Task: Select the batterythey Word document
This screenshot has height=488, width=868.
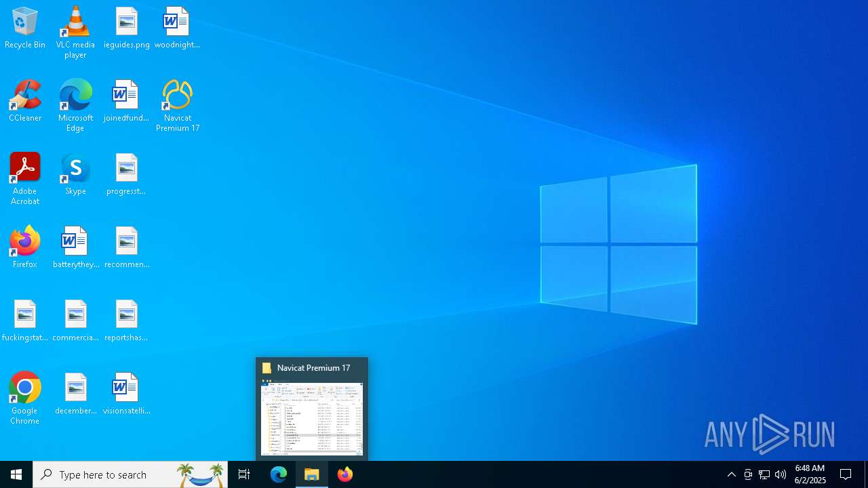Action: pos(76,248)
